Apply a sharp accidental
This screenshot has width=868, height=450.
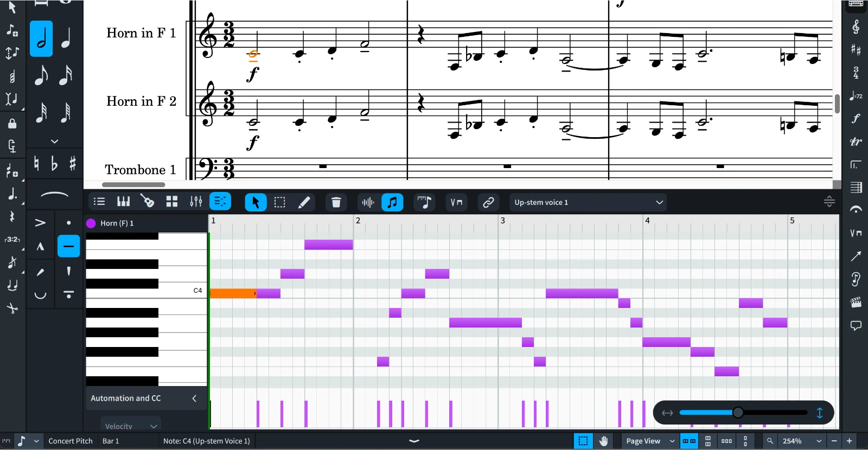[x=72, y=163]
